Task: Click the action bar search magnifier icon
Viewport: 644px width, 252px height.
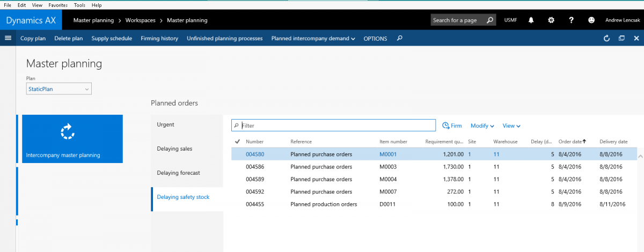Action: point(399,38)
